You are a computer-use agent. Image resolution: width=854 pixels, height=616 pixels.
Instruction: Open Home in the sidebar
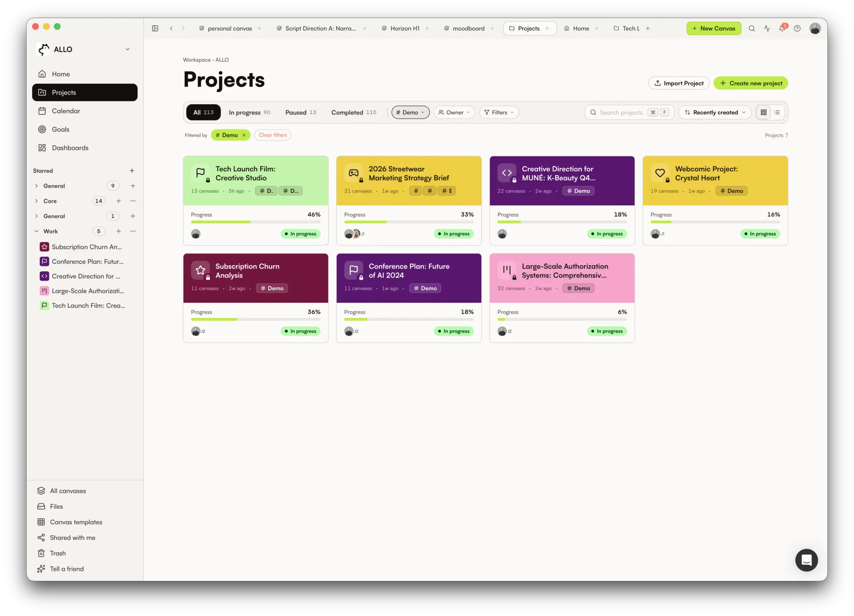(85, 74)
